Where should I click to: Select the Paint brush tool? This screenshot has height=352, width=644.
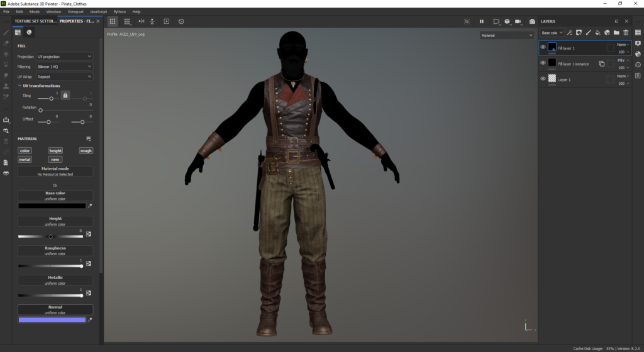tap(6, 33)
